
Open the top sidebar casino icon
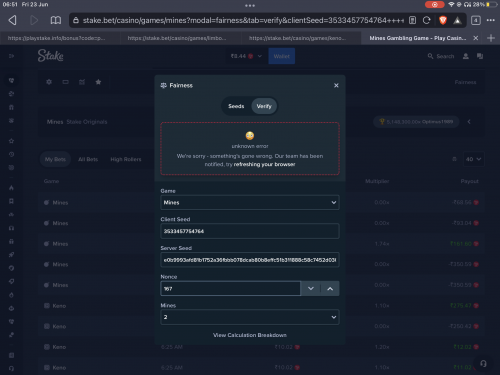pos(11,80)
